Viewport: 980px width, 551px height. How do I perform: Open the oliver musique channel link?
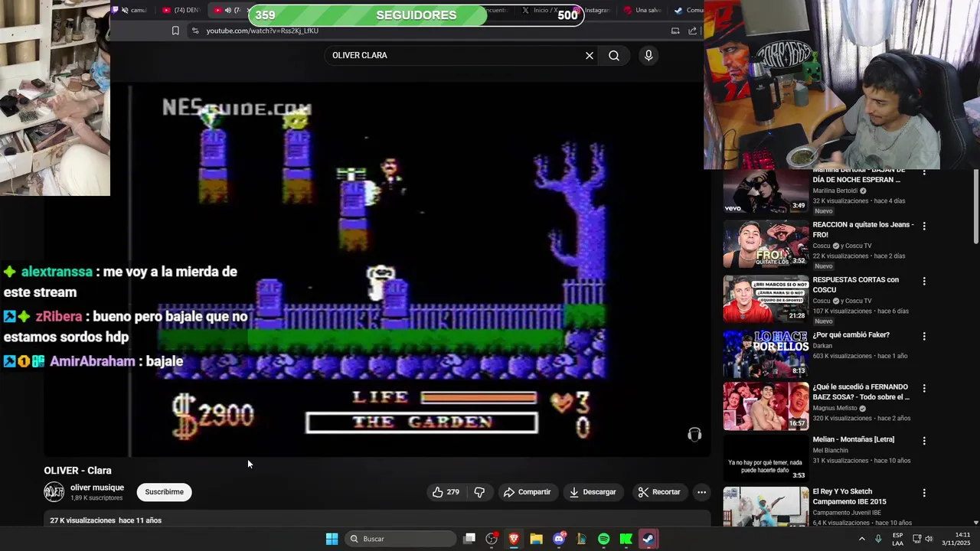click(97, 487)
